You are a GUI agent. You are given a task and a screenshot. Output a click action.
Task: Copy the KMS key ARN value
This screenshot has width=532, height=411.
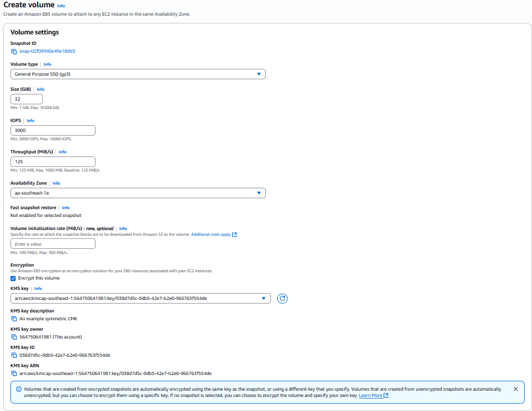[14, 373]
